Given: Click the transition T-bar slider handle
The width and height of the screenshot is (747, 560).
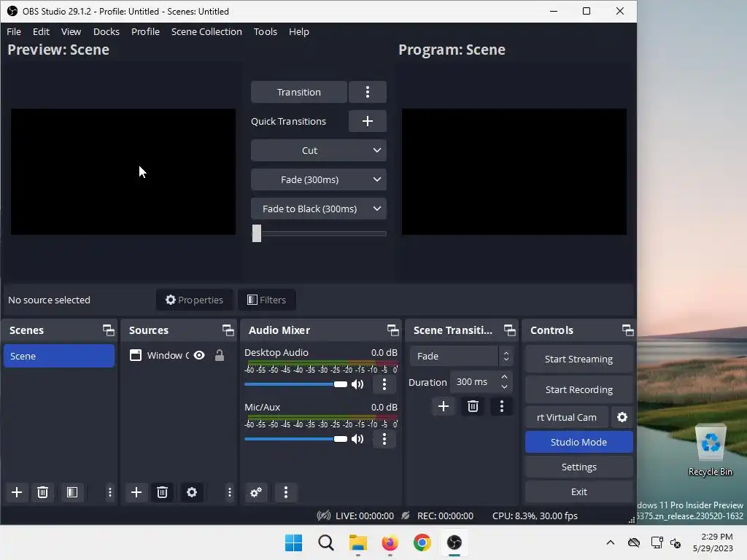Looking at the screenshot, I should [257, 233].
